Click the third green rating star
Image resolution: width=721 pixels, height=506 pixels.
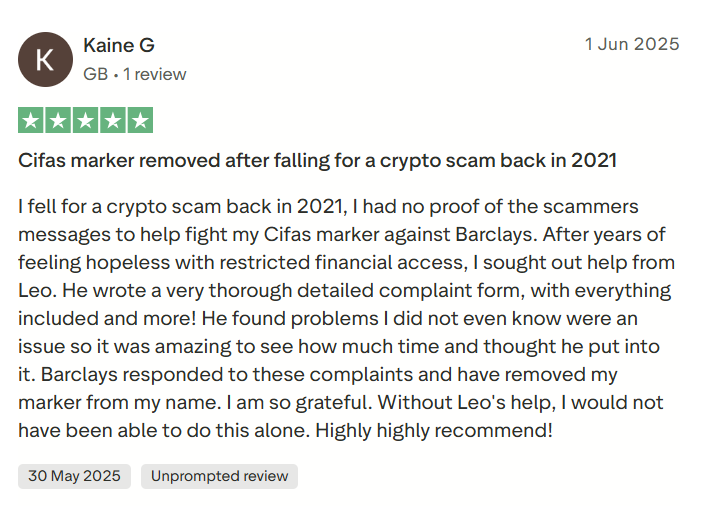pyautogui.click(x=85, y=121)
